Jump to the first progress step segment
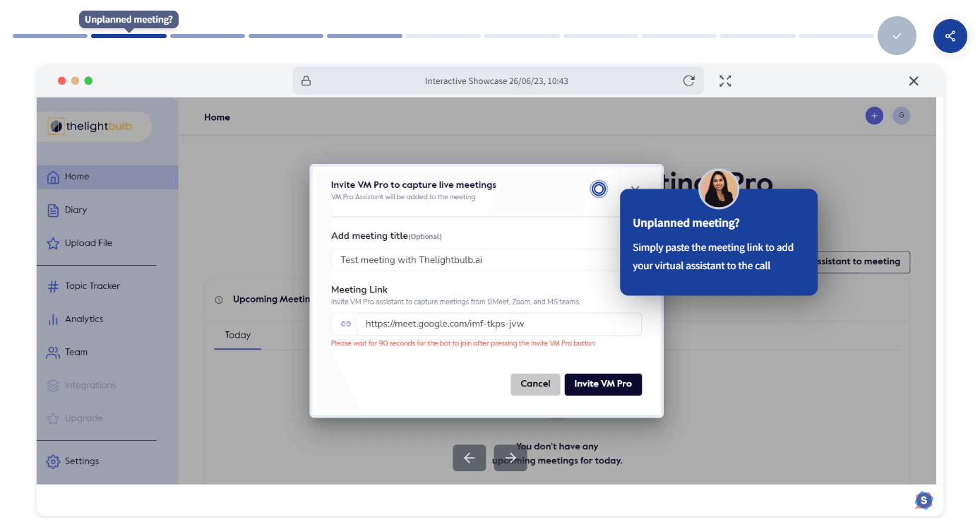The height and width of the screenshot is (527, 980). (x=50, y=36)
